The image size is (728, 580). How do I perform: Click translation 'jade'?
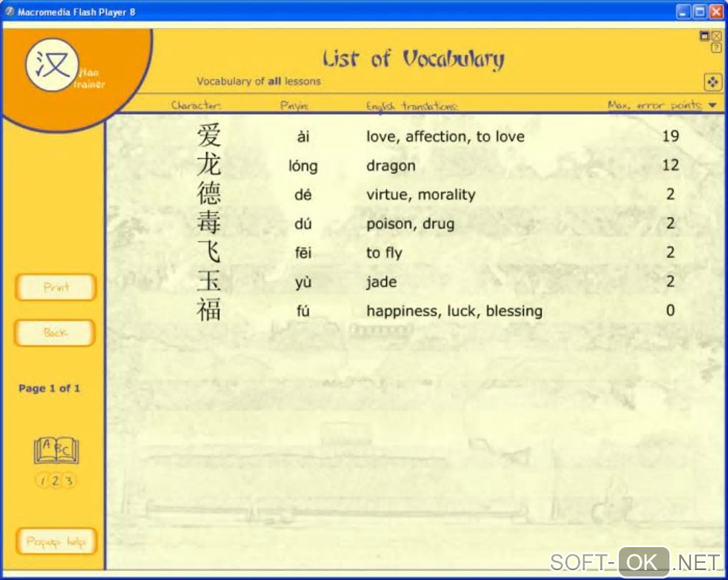coord(381,282)
